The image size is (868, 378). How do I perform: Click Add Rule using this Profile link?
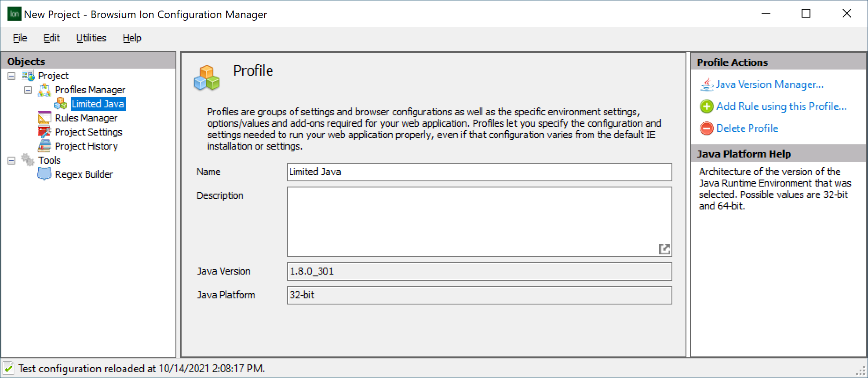(x=781, y=106)
